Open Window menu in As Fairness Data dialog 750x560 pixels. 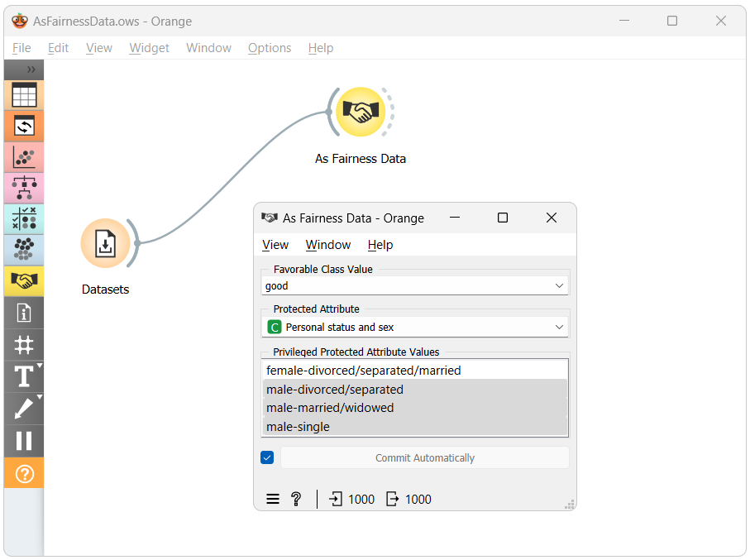[x=328, y=245]
